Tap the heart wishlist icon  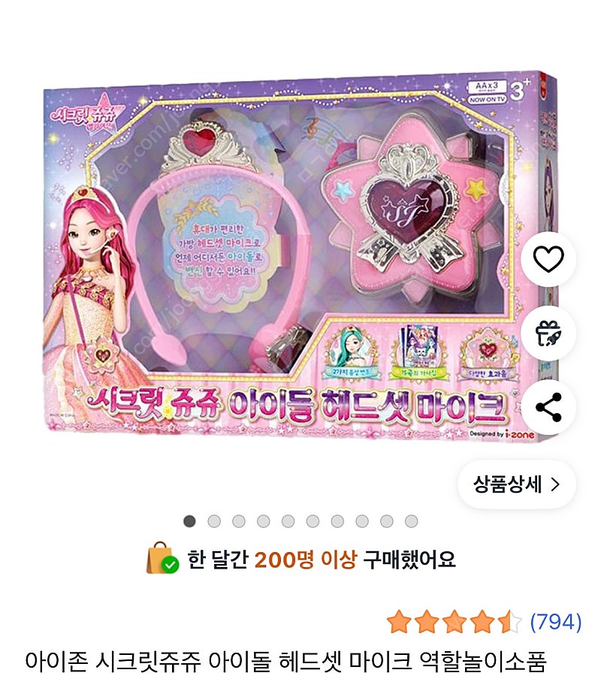[548, 259]
